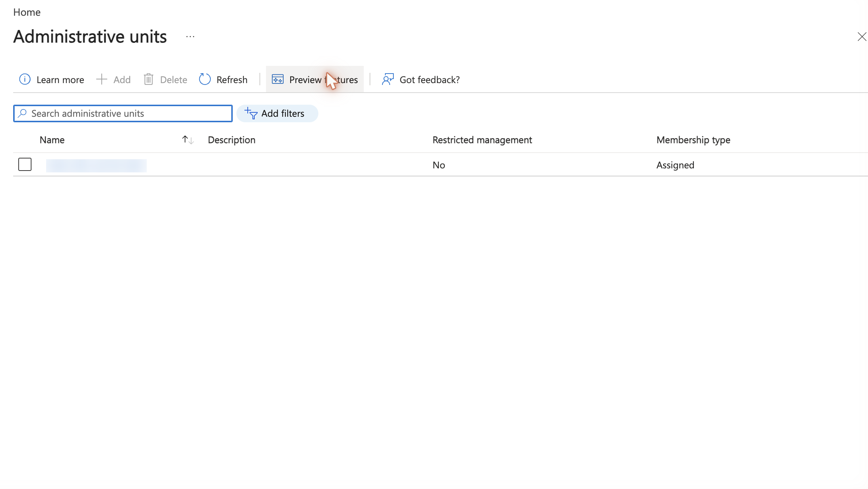Click the Description column header

click(x=232, y=140)
